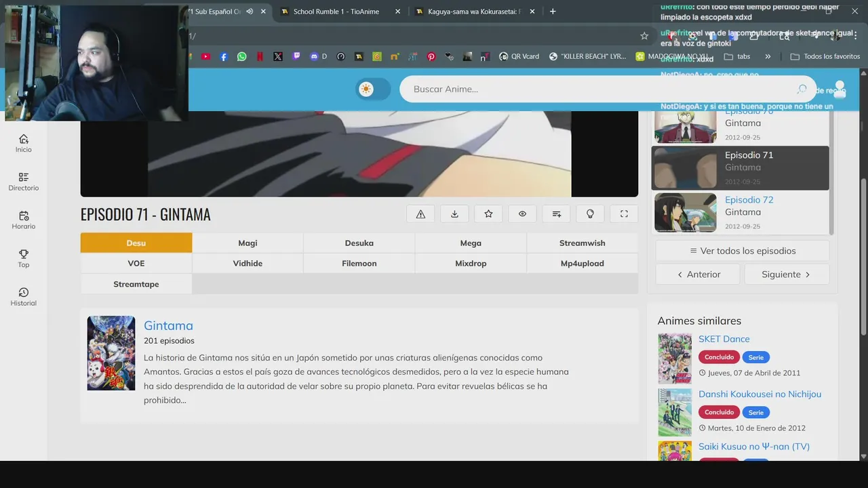Open a new browser tab
Image resolution: width=868 pixels, height=488 pixels.
pos(553,12)
